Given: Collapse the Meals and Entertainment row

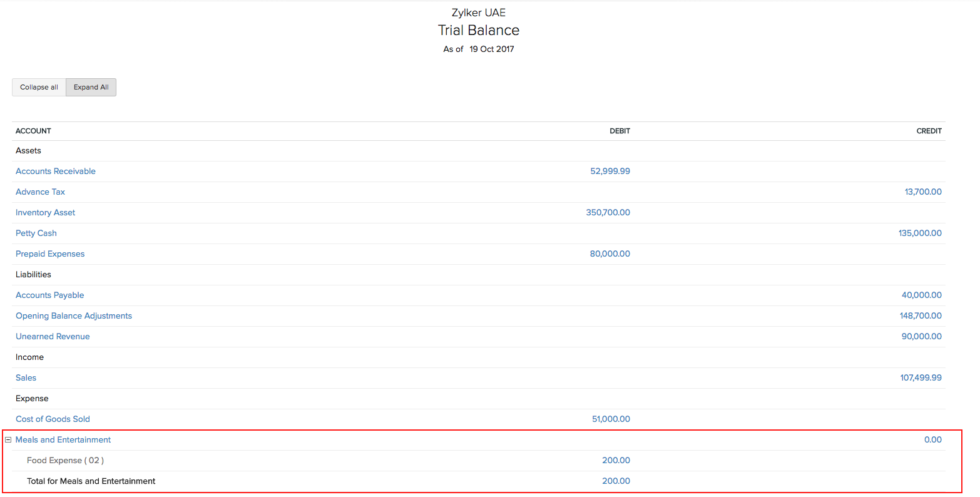Looking at the screenshot, I should 8,440.
